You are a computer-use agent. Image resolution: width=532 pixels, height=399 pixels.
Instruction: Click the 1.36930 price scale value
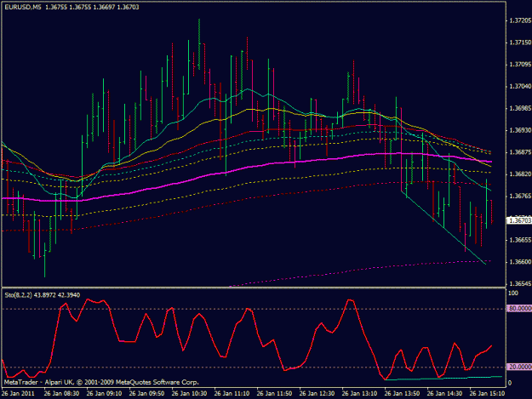pyautogui.click(x=520, y=130)
